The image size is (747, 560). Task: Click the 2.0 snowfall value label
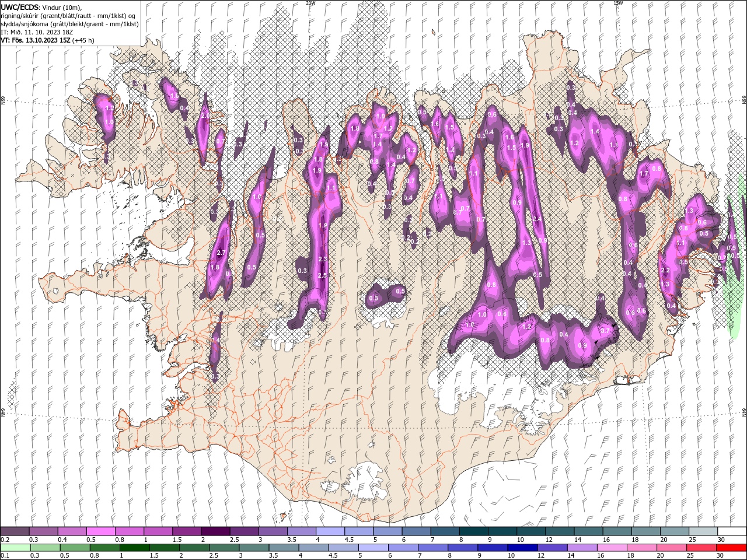[204, 116]
